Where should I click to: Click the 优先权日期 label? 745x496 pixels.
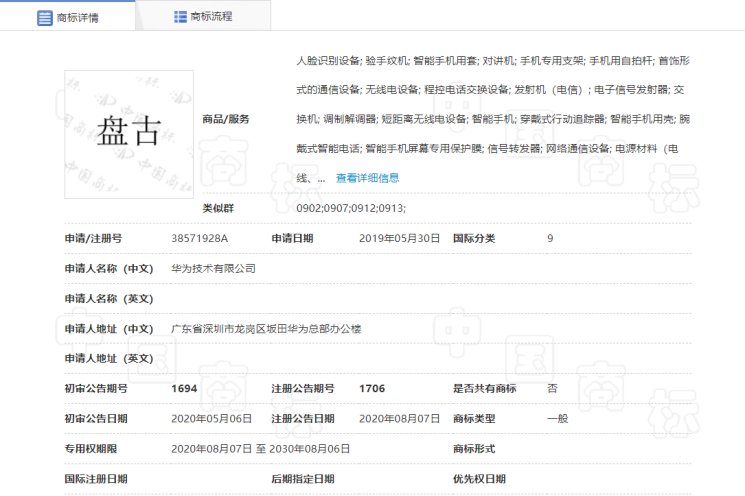coord(479,479)
